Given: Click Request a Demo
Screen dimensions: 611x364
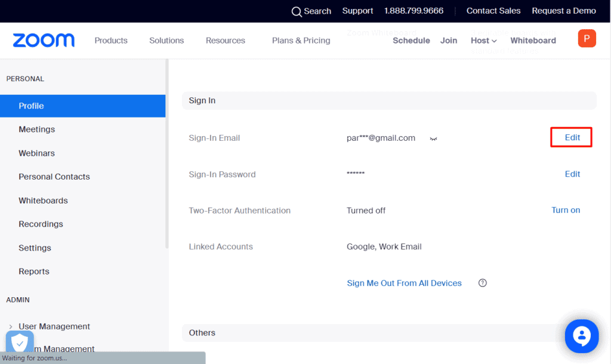Looking at the screenshot, I should 563,11.
